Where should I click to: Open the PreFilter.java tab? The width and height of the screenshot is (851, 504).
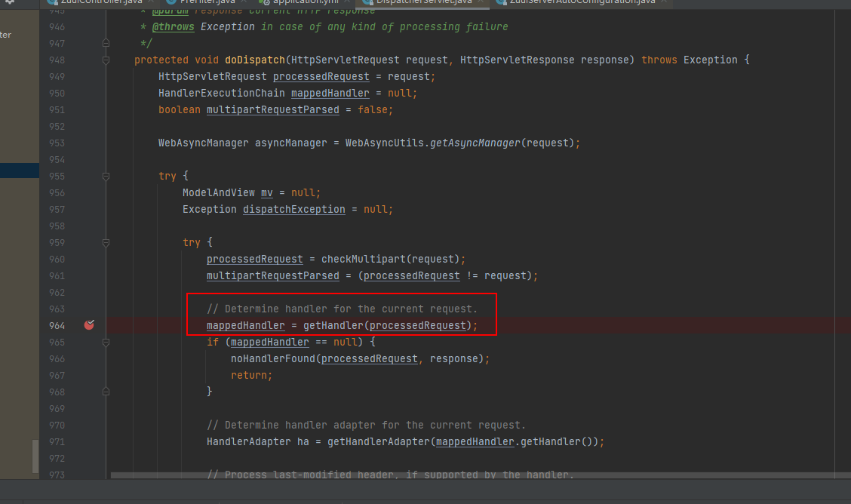[x=207, y=2]
